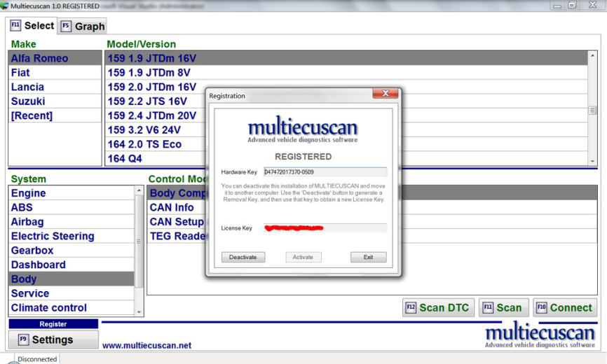Click the Deactivate button in Registration dialog
The width and height of the screenshot is (607, 364).
pos(243,257)
